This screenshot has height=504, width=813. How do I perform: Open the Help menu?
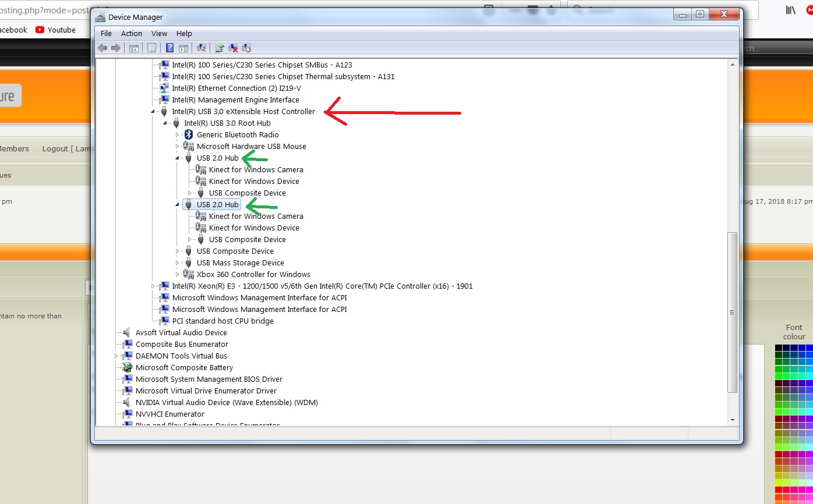[x=184, y=34]
